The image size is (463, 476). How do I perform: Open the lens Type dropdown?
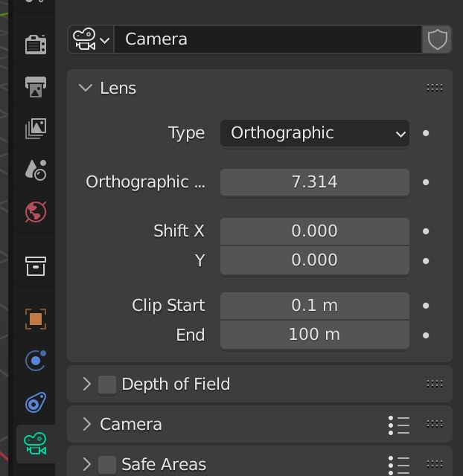click(314, 133)
